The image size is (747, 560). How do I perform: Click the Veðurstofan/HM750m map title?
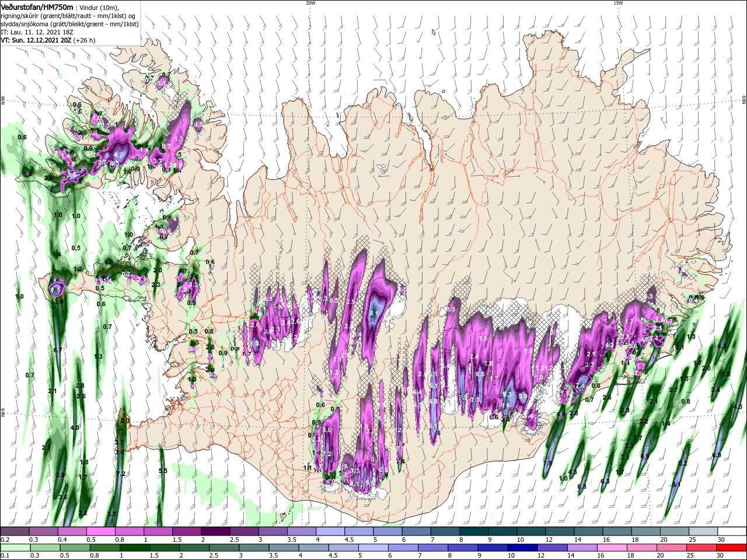click(37, 6)
